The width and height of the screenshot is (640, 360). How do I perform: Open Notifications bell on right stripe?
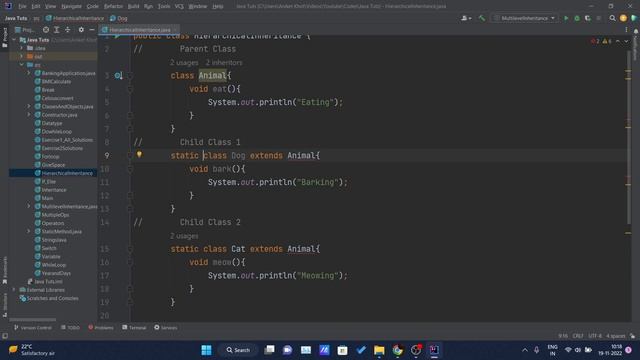point(636,31)
